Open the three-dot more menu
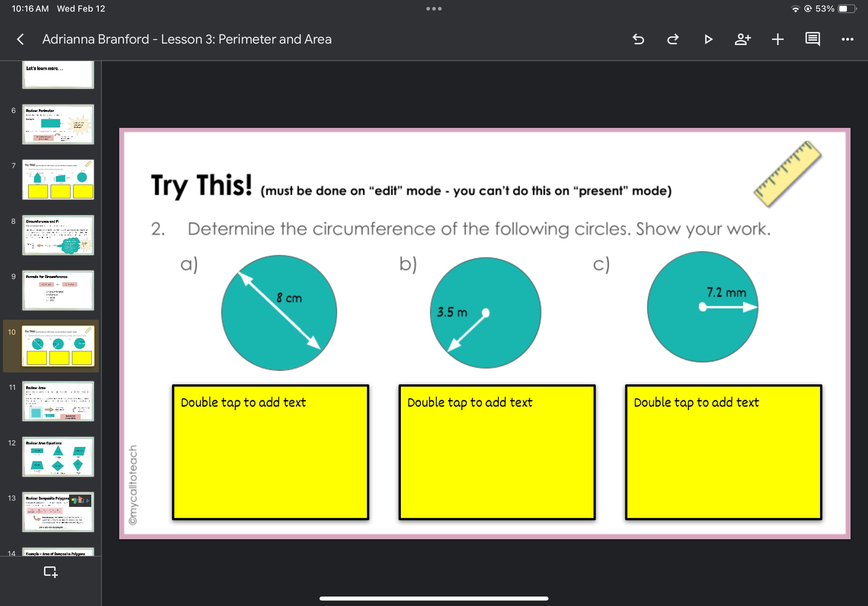The width and height of the screenshot is (868, 606). (x=847, y=39)
